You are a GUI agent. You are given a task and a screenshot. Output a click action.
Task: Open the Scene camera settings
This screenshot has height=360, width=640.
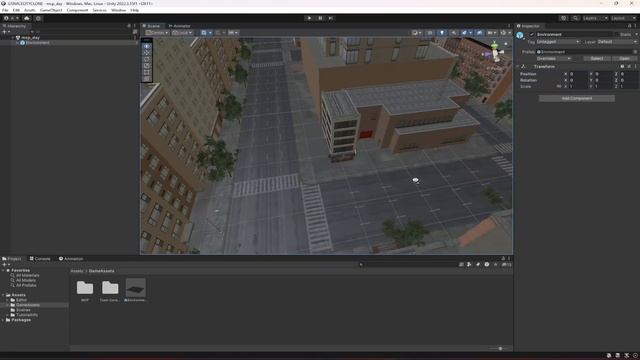(x=491, y=33)
